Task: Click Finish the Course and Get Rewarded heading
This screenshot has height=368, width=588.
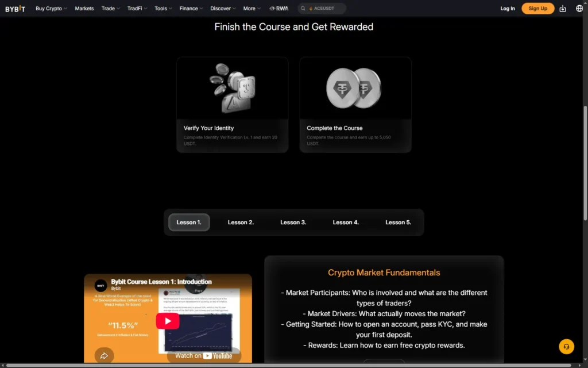Action: pos(293,26)
